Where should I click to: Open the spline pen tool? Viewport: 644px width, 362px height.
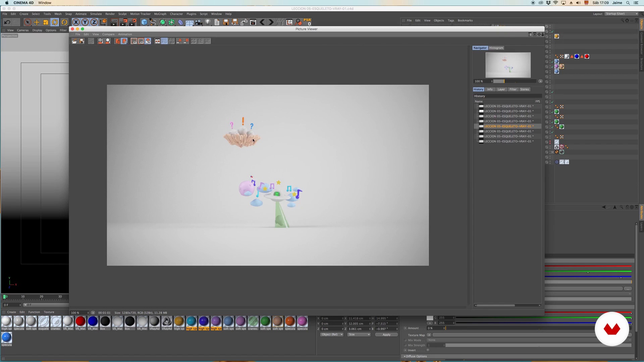point(153,22)
